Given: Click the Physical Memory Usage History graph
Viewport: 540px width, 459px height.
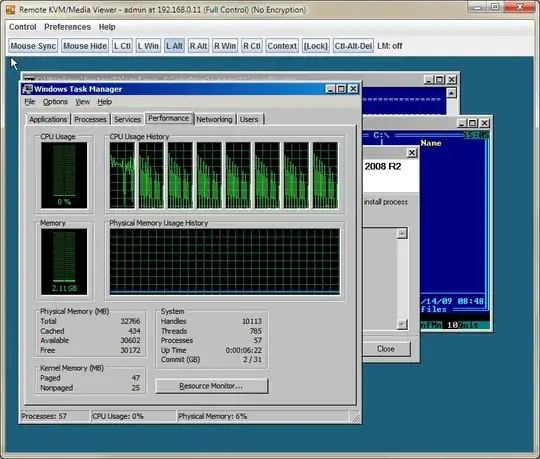Looking at the screenshot, I should (x=225, y=262).
